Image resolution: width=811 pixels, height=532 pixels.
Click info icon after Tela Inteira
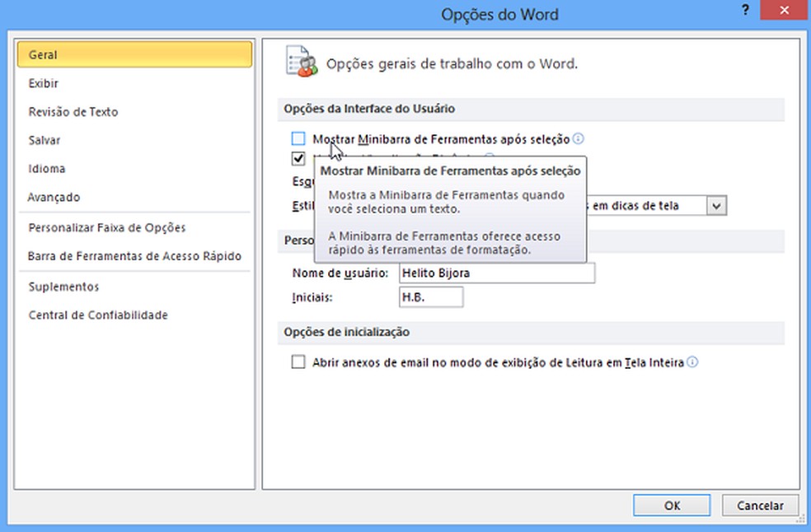click(x=692, y=362)
